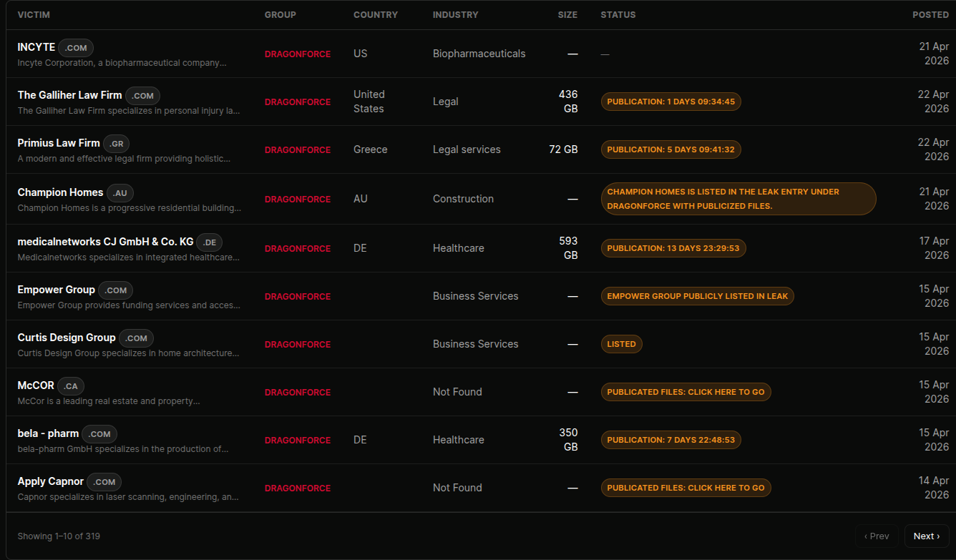Open medicalnetworks CJ GmbH & Co. KG entry

coord(105,242)
